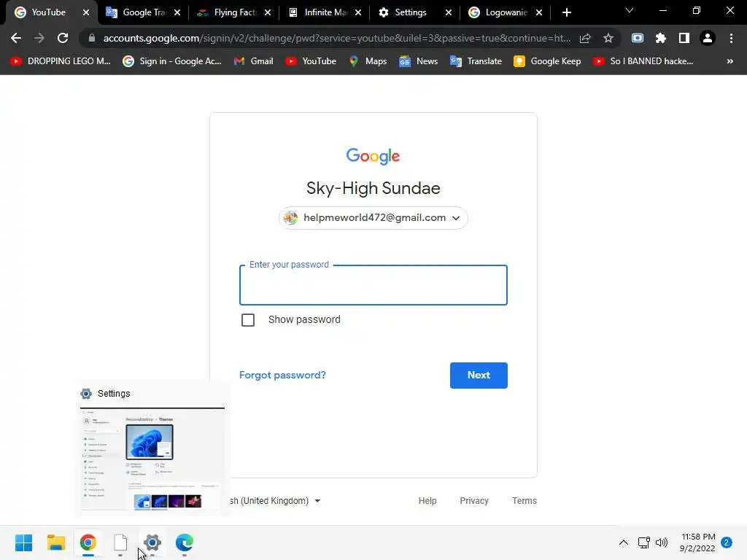Screen dimensions: 747x560
Task: Open the Extensions puzzle icon
Action: (x=661, y=38)
